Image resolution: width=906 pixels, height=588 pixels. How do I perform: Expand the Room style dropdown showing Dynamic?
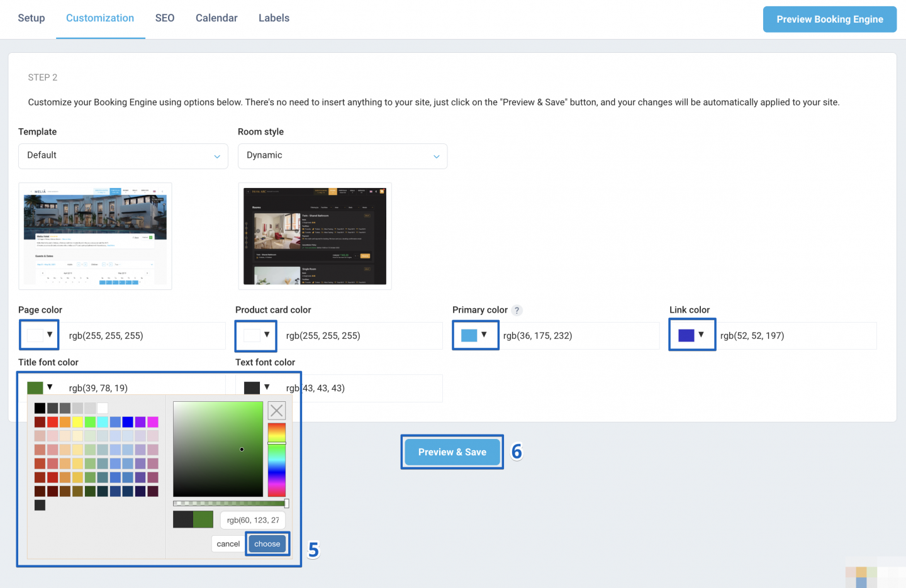(342, 156)
